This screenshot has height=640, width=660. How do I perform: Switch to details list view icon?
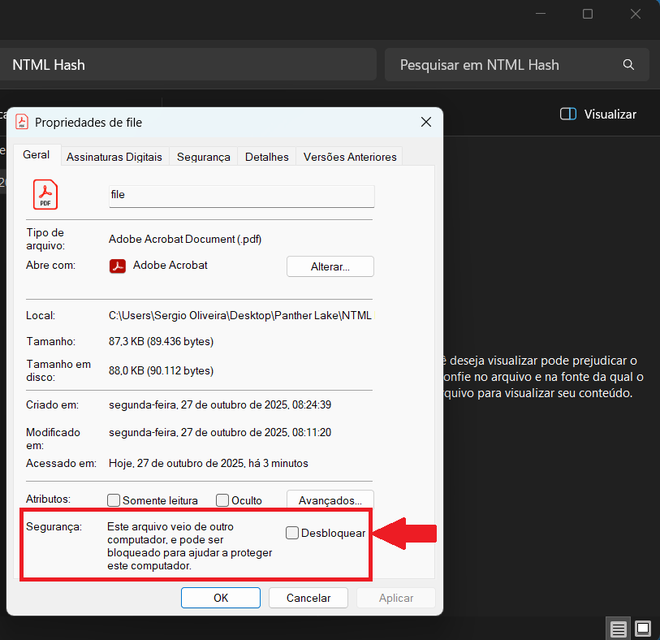(x=618, y=629)
